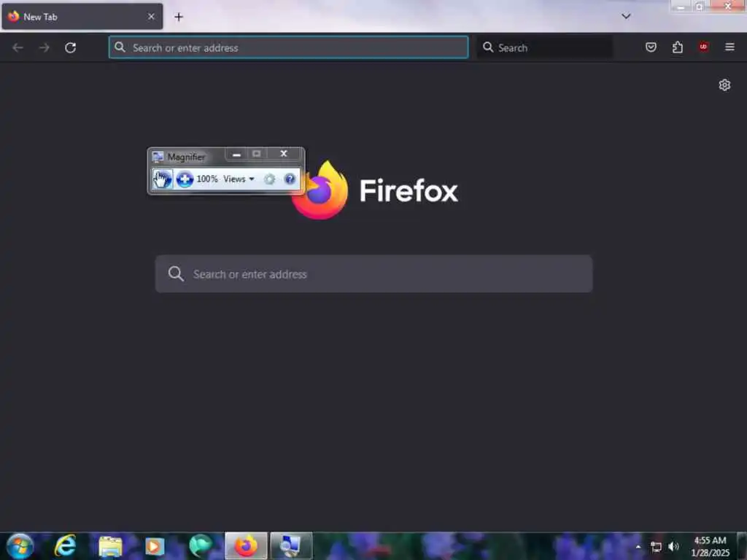Click the Firefox wordmark text
The width and height of the screenshot is (747, 560).
(409, 190)
